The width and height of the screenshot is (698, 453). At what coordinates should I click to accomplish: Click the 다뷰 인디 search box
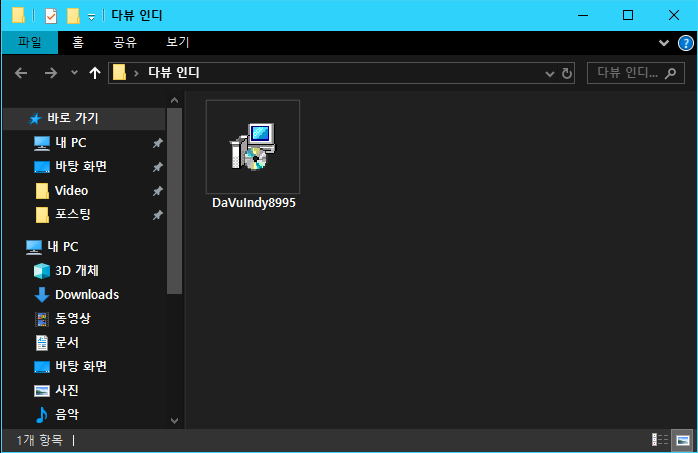635,73
